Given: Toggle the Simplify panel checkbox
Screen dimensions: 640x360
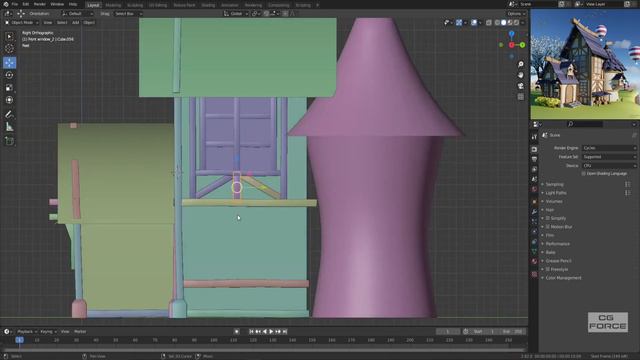Looking at the screenshot, I should 548,218.
